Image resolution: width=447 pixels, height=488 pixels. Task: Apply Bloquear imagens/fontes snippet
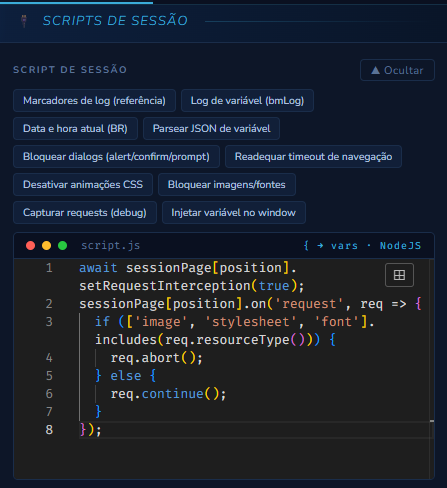tap(227, 184)
